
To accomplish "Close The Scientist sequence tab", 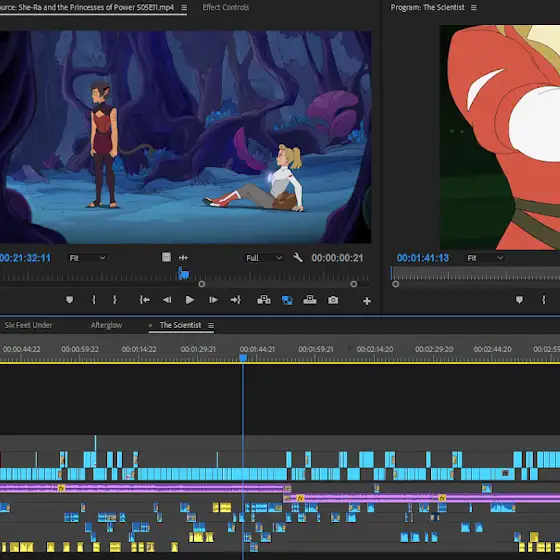I will click(150, 325).
